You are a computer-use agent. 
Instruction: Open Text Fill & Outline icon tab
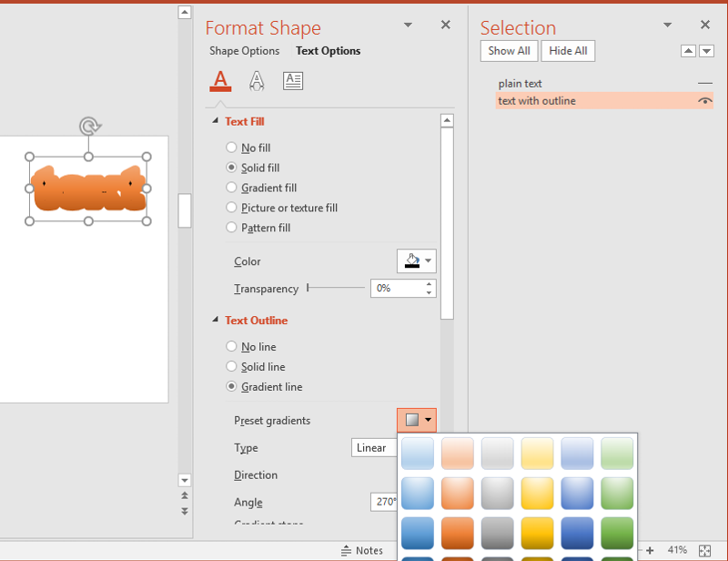(x=220, y=81)
